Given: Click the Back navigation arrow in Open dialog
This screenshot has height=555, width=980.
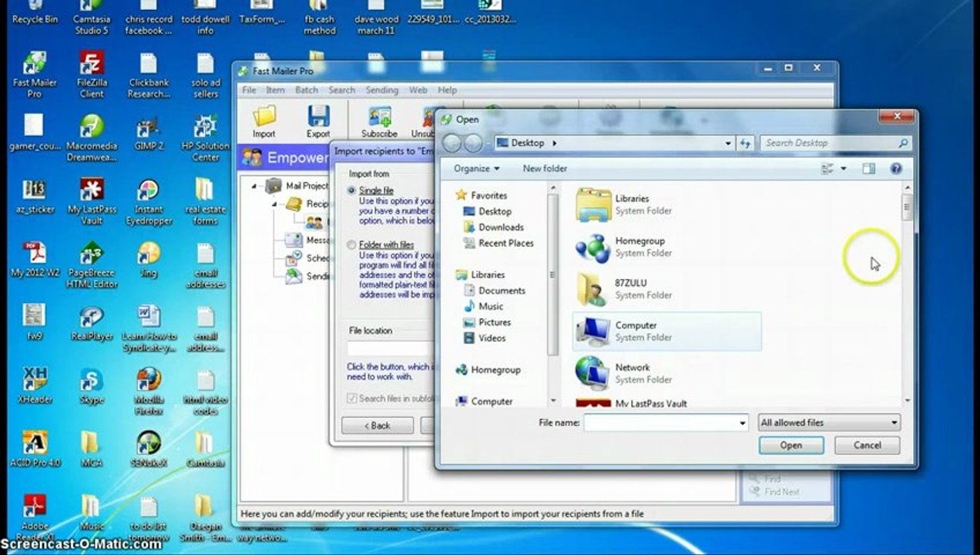Looking at the screenshot, I should (x=452, y=143).
